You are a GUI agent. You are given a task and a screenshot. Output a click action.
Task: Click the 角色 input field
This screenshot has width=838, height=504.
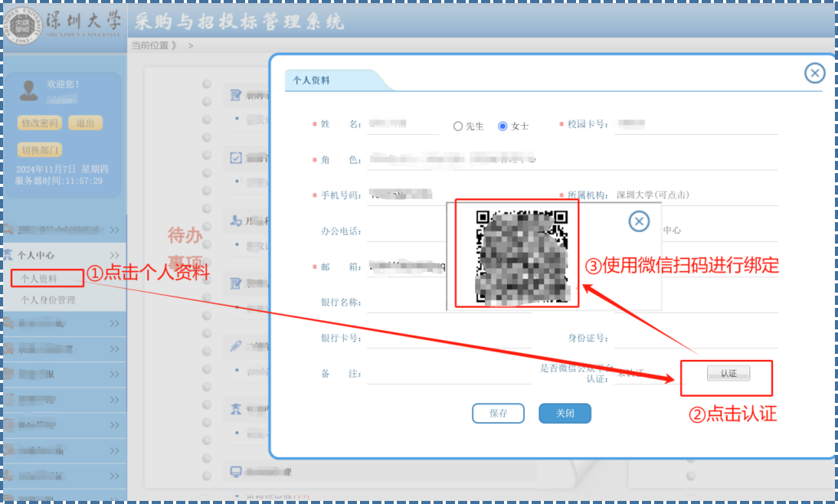[x=572, y=160]
